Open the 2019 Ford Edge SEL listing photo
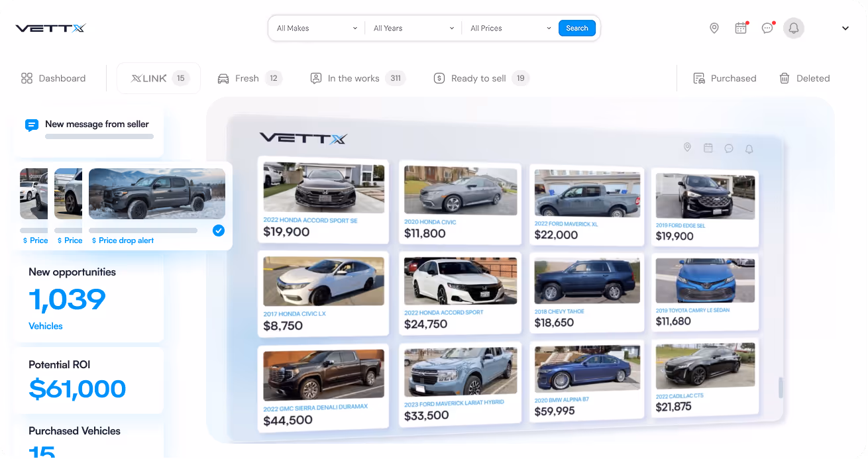The height and width of the screenshot is (459, 868). click(705, 197)
